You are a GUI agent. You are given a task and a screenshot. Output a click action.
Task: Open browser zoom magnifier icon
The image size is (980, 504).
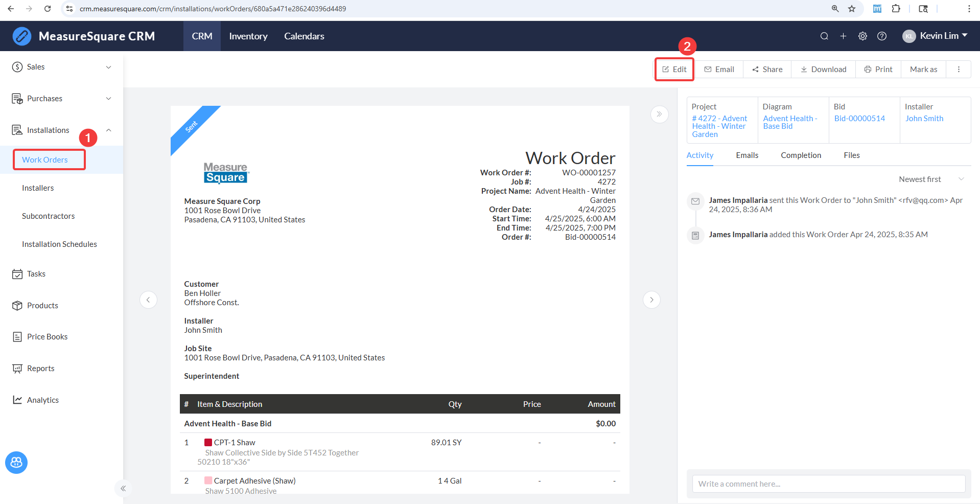click(835, 9)
